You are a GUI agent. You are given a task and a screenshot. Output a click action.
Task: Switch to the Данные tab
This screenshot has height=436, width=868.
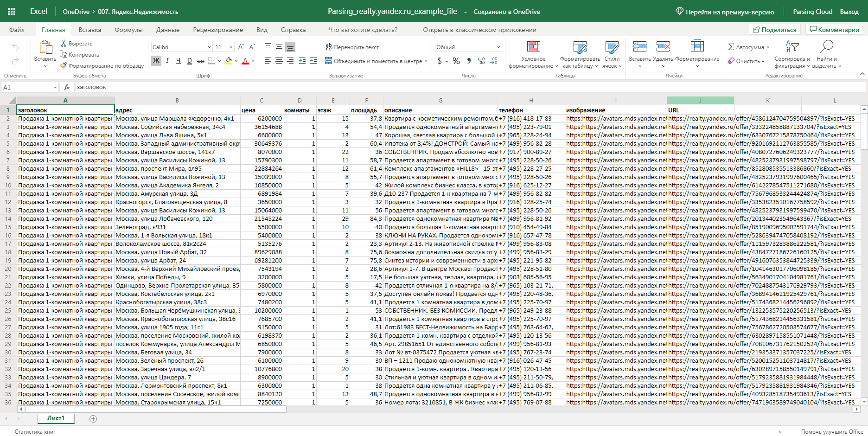click(168, 30)
